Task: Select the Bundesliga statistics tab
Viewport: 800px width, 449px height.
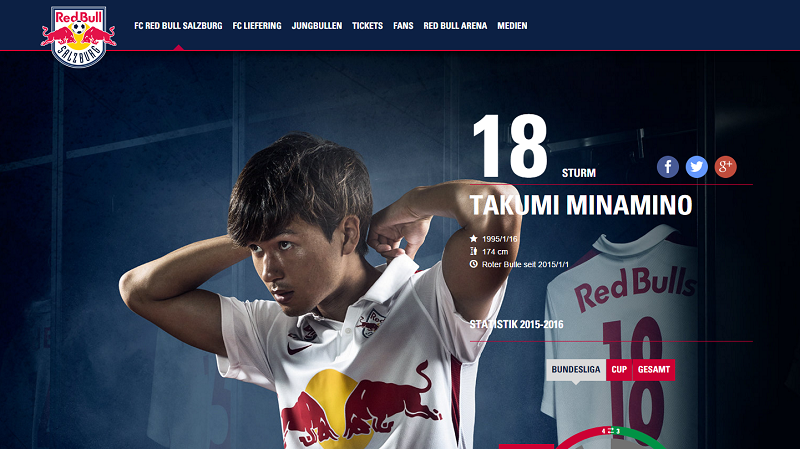Action: pyautogui.click(x=576, y=370)
